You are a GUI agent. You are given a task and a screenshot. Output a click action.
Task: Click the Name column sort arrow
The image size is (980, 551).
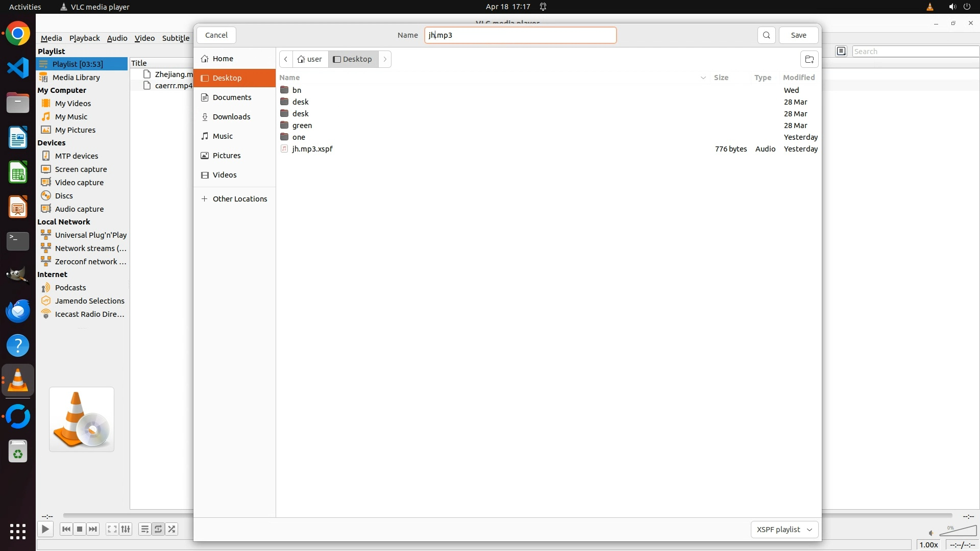(703, 78)
